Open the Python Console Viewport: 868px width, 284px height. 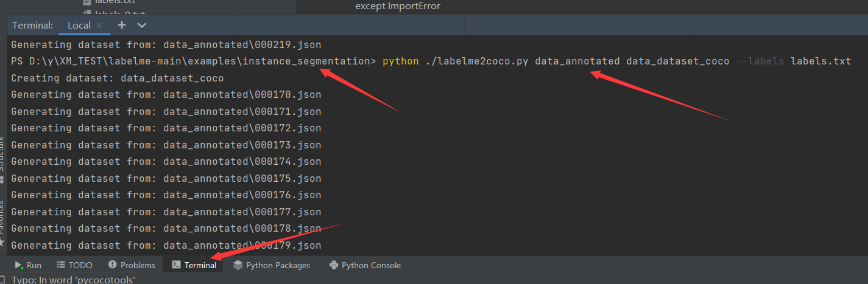365,265
